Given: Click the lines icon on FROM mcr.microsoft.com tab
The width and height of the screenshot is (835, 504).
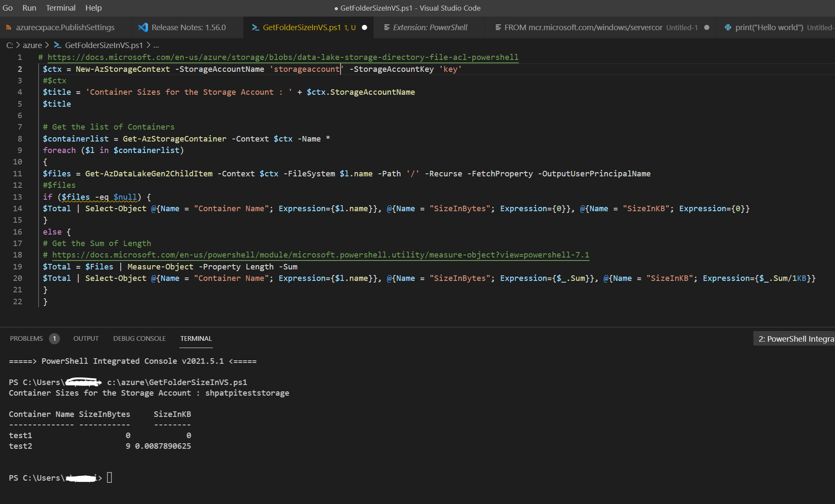Looking at the screenshot, I should (x=498, y=27).
